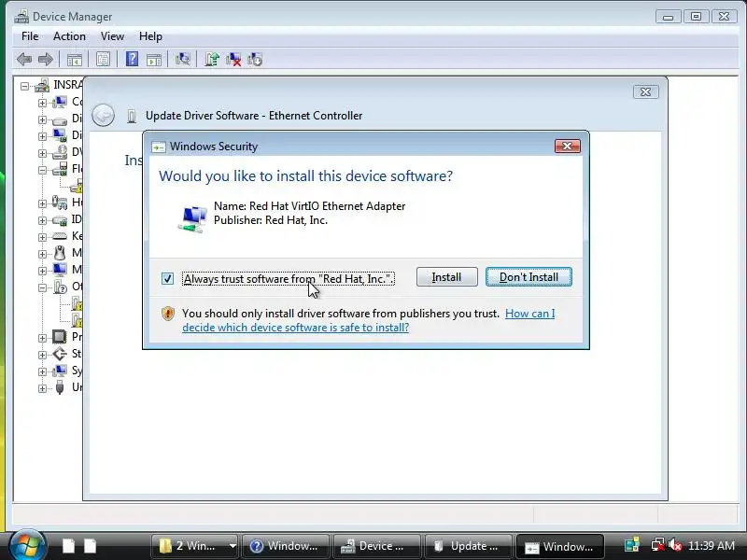Screen dimensions: 747x560
Task: Click the Back arrow in Device Manager toolbar
Action: tap(24, 60)
